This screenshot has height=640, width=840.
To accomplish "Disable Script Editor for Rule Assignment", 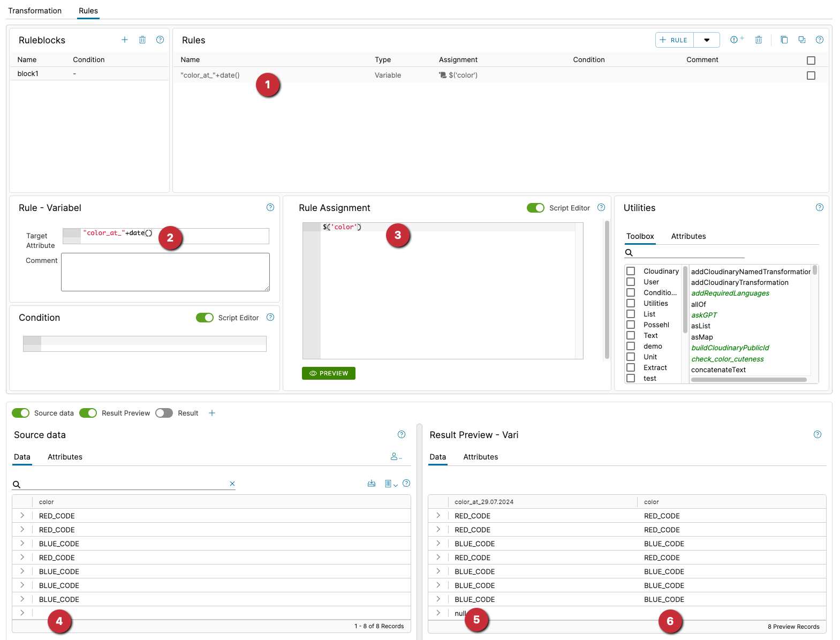I will coord(535,208).
